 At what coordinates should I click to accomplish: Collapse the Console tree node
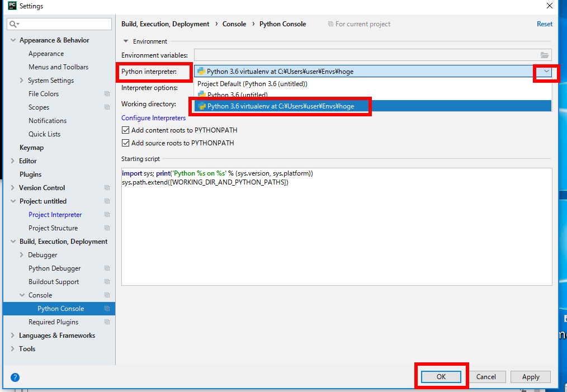point(22,295)
